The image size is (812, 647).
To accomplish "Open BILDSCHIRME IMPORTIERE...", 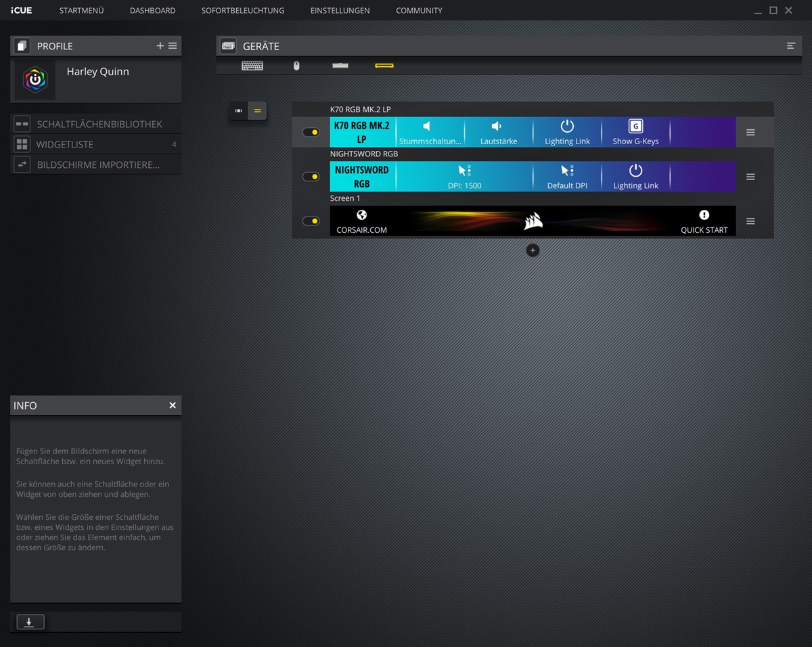I will point(96,164).
